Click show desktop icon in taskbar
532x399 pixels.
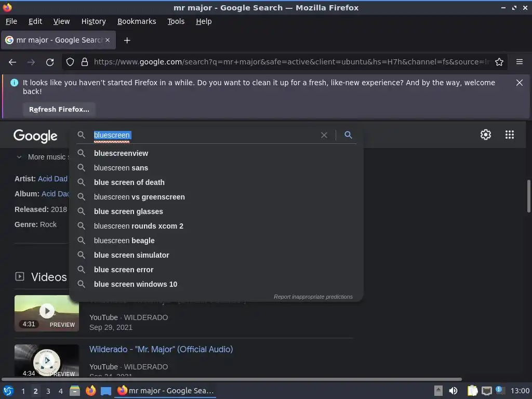coord(106,391)
